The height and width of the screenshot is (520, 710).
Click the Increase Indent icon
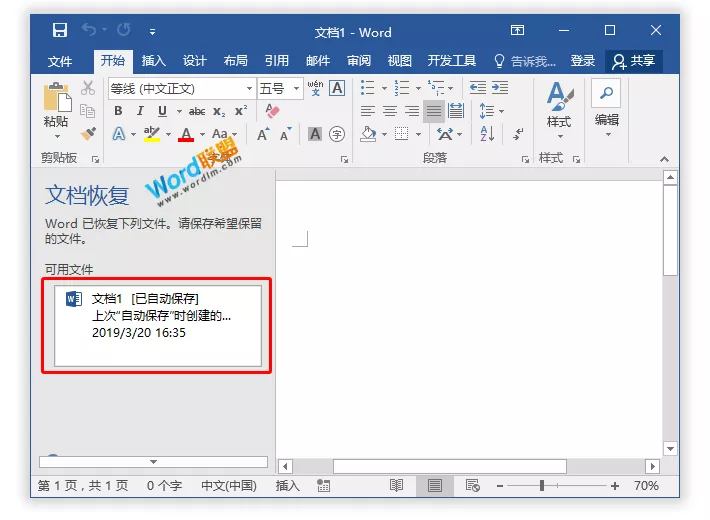(x=500, y=87)
